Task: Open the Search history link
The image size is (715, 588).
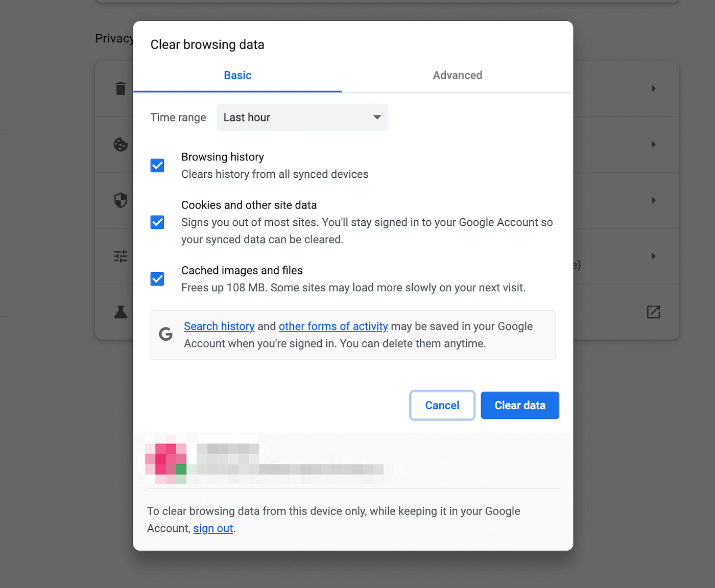Action: [x=219, y=326]
